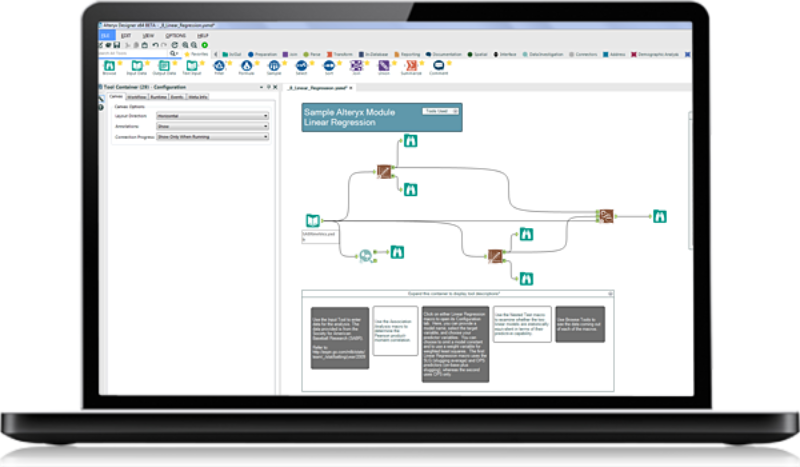Viewport: 800px width, 467px height.
Task: Open the Connection Progress dropdown
Action: click(x=212, y=137)
